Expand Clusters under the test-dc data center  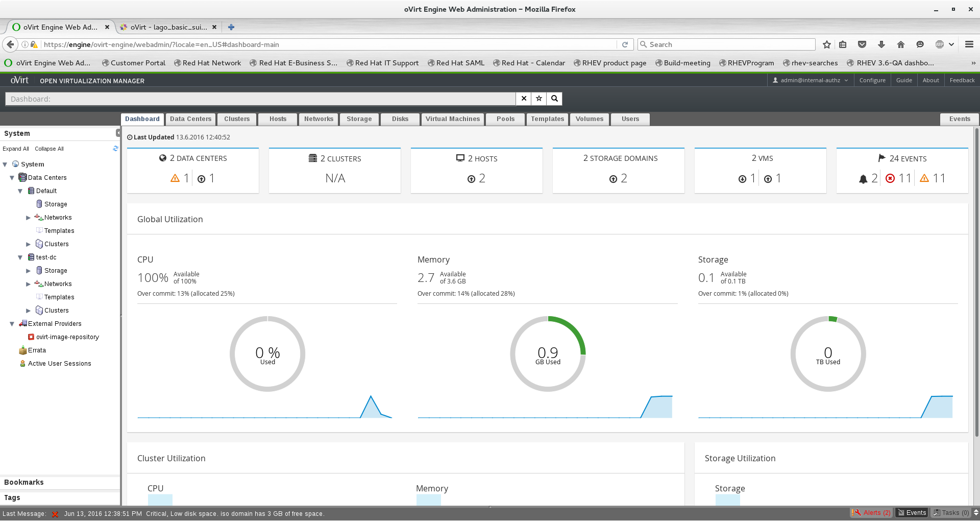point(29,311)
